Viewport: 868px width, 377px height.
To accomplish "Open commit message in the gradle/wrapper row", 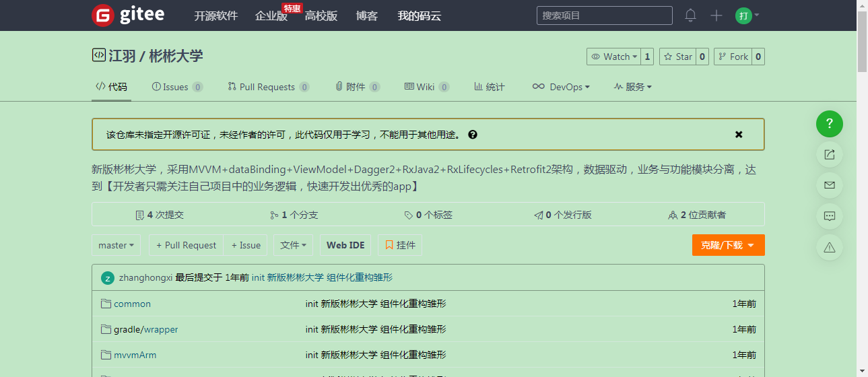I will [376, 329].
